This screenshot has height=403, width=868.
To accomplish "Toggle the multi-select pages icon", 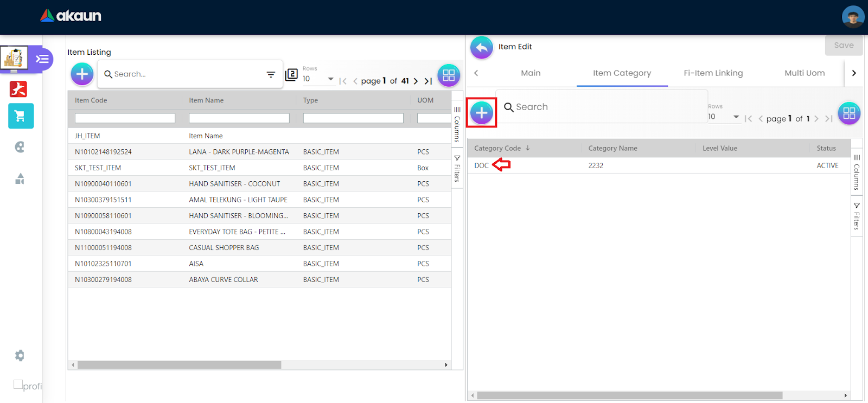I will pos(291,75).
